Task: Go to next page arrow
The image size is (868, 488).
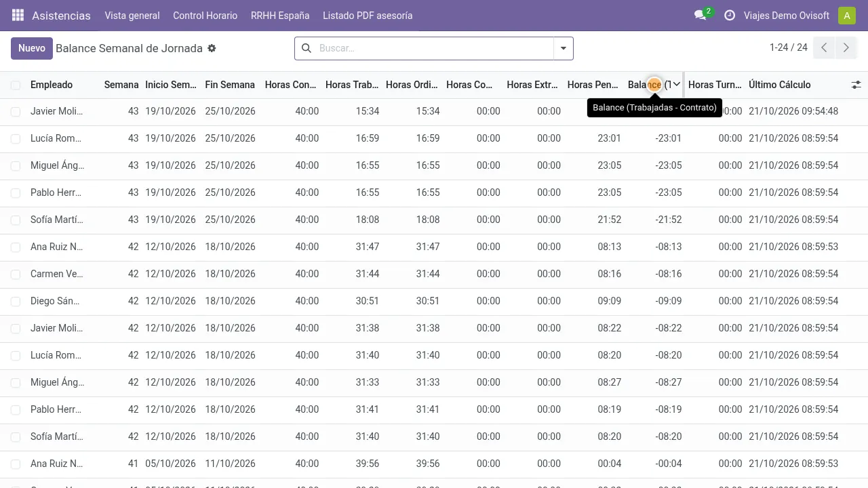Action: click(x=846, y=47)
